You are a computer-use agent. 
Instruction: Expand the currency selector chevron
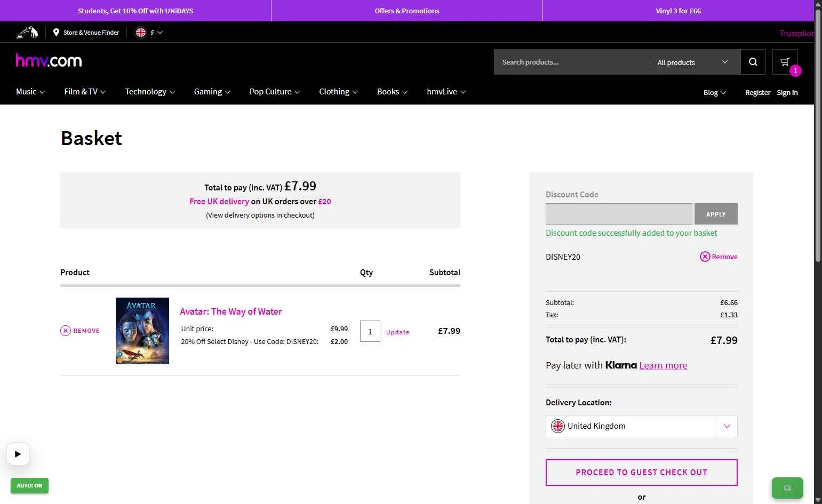[x=160, y=33]
